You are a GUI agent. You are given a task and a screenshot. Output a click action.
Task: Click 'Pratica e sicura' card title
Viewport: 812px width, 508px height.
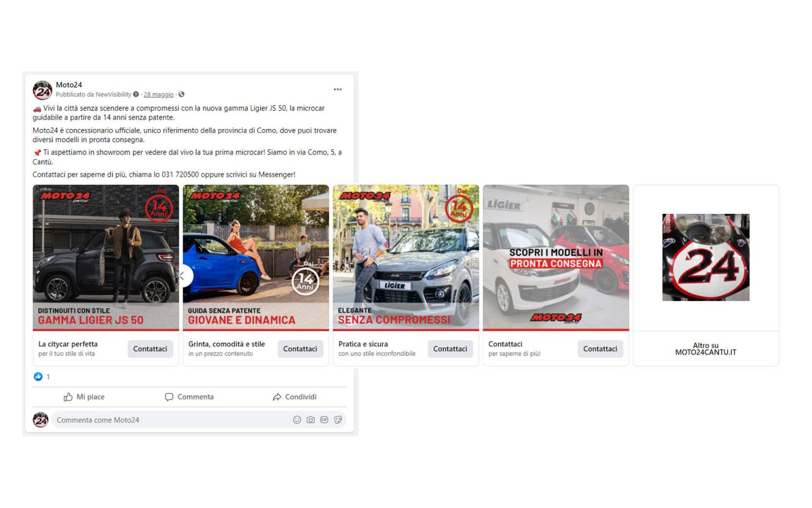click(363, 344)
